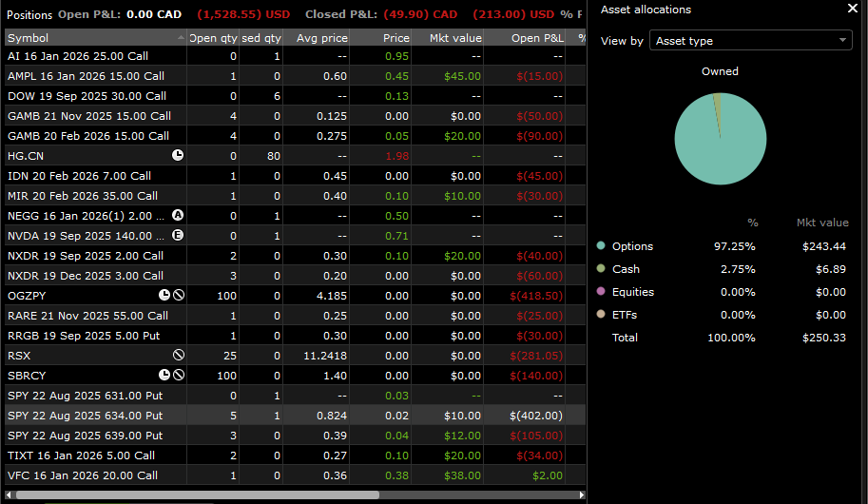Image resolution: width=868 pixels, height=504 pixels.
Task: Click the horizontal scrollbar thumb
Action: [198, 494]
